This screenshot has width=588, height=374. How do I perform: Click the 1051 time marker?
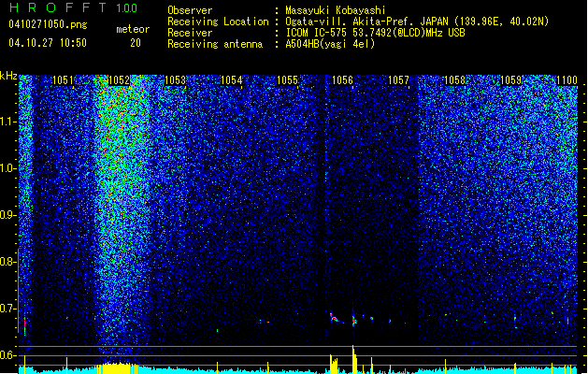tap(63, 80)
